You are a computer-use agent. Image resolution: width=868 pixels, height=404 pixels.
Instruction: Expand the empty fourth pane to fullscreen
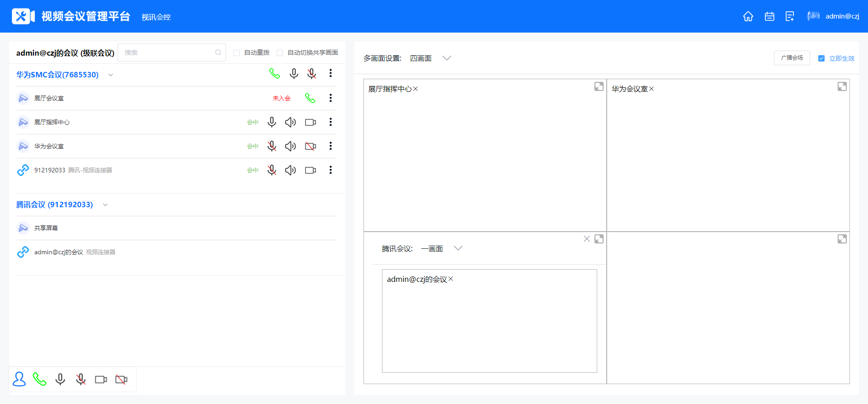point(842,239)
